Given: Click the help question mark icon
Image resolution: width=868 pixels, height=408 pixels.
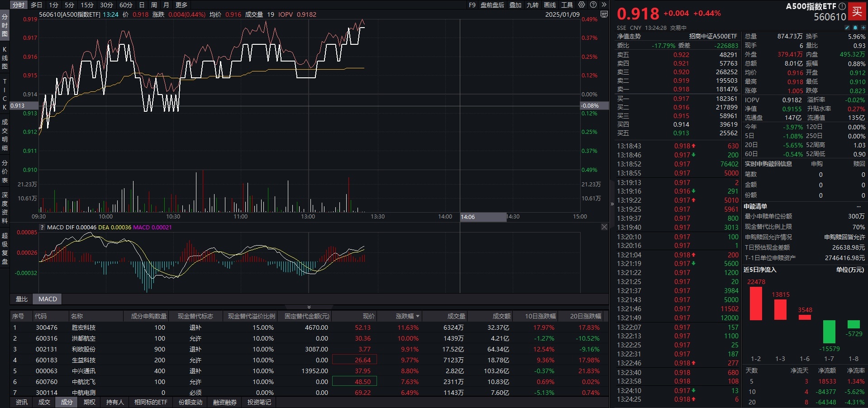Looking at the screenshot, I should click(593, 5).
